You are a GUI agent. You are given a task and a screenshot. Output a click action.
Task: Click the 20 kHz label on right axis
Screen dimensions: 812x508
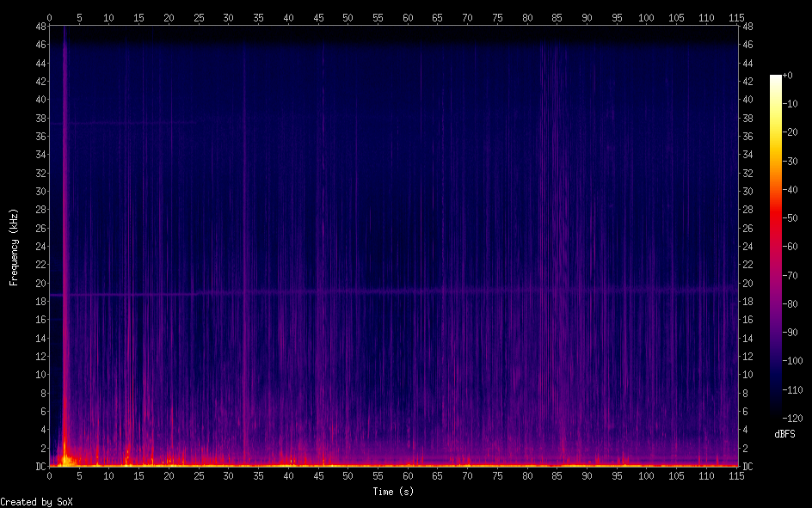pyautogui.click(x=747, y=283)
